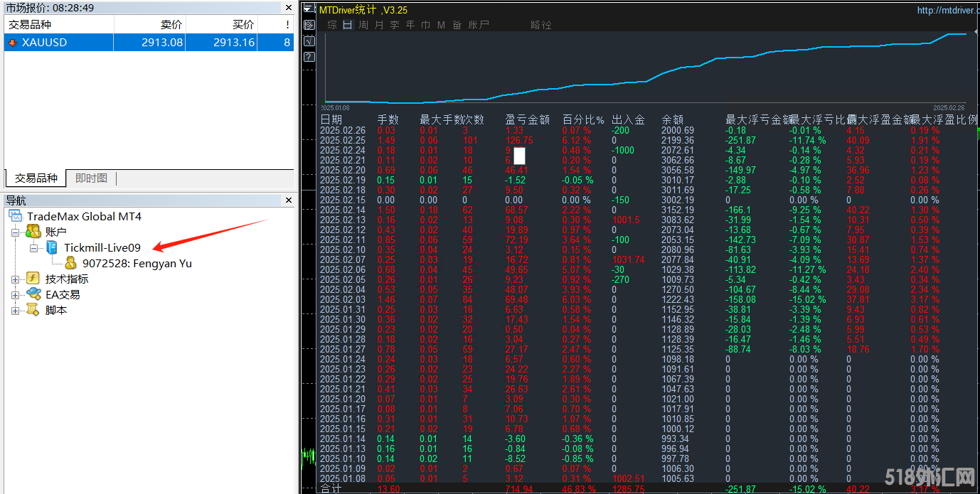Select the 备 tab in MTDriver
Image resolution: width=980 pixels, height=494 pixels.
pyautogui.click(x=457, y=25)
